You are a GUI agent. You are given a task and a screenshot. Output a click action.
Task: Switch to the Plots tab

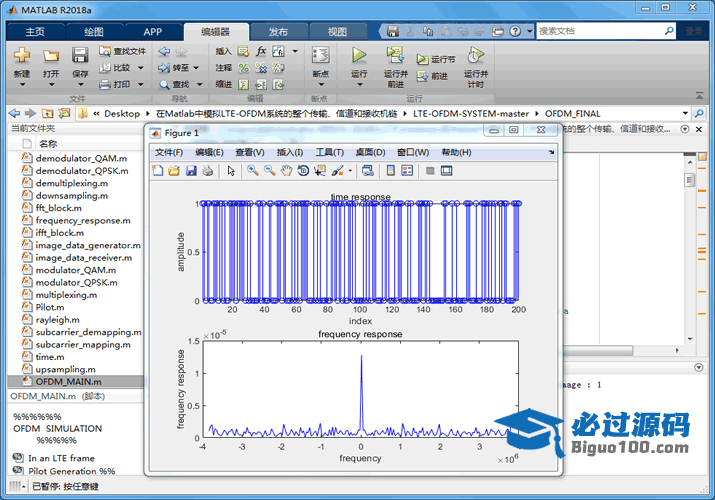point(94,31)
